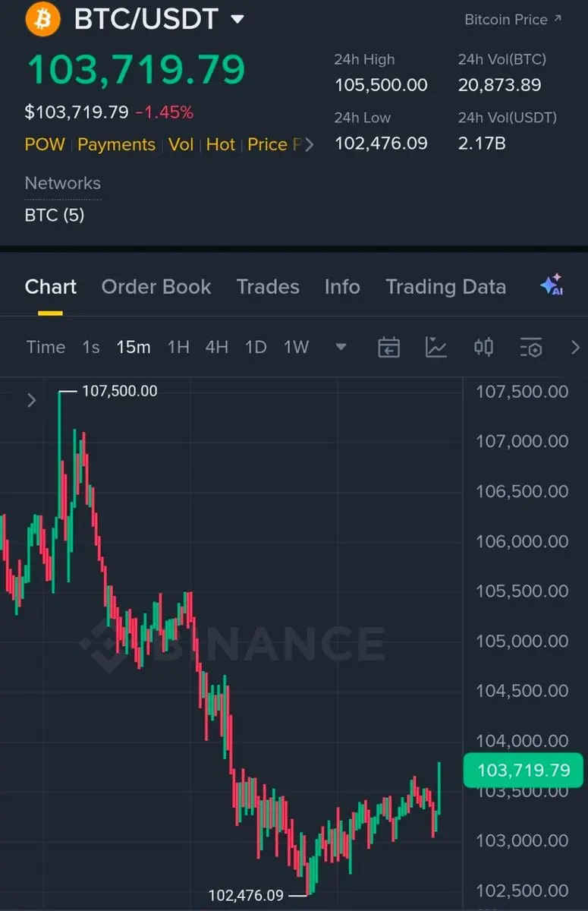Image resolution: width=588 pixels, height=911 pixels.
Task: Expand the coin tags row arrow
Action: point(309,144)
